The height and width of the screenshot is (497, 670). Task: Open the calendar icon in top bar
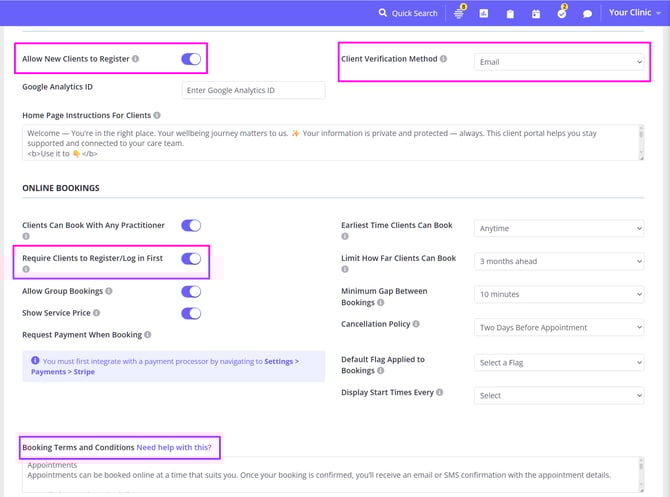pos(536,14)
